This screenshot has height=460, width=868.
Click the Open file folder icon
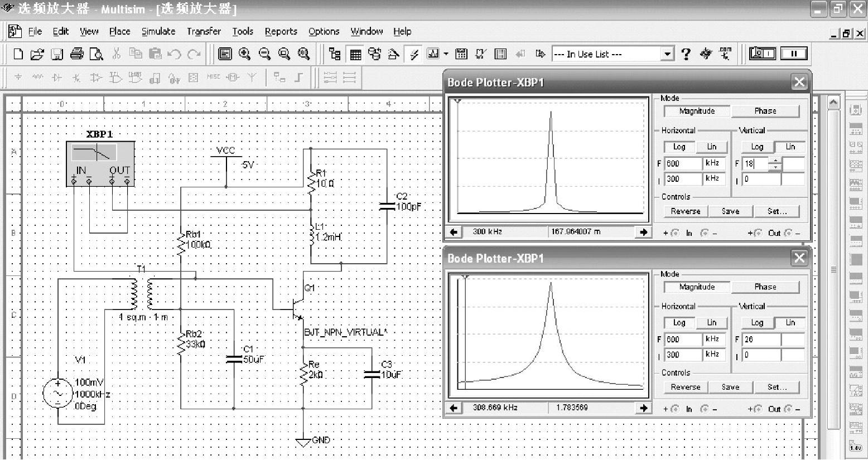(x=37, y=54)
